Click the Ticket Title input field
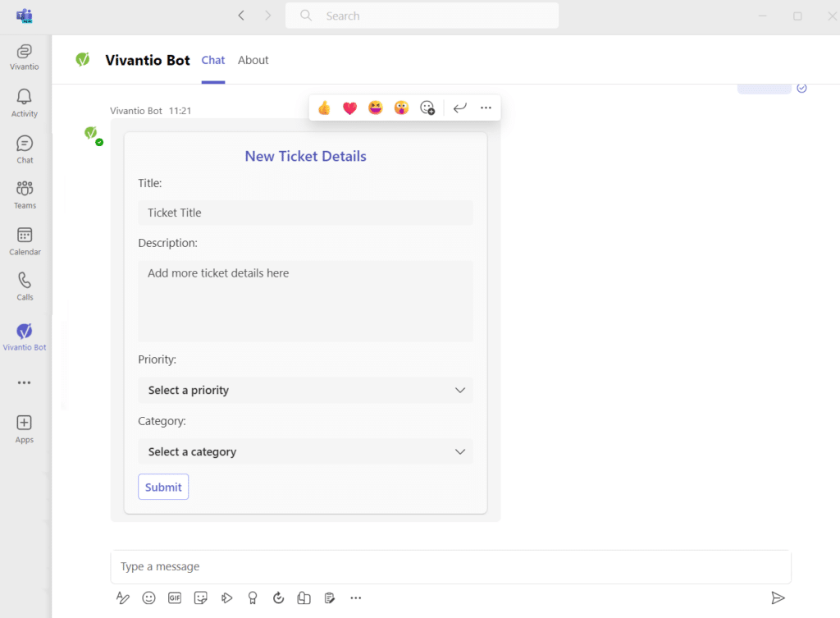 point(305,213)
